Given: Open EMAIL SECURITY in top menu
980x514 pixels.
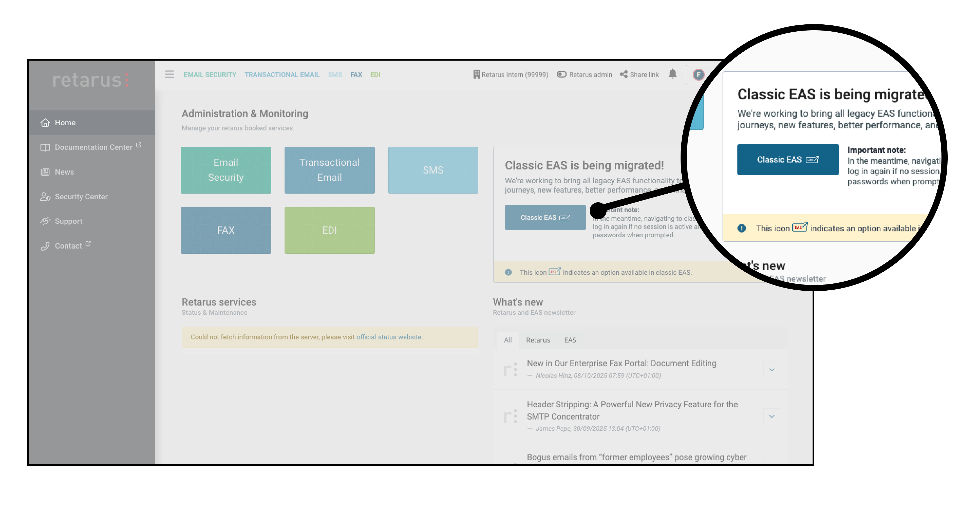Looking at the screenshot, I should coord(210,74).
